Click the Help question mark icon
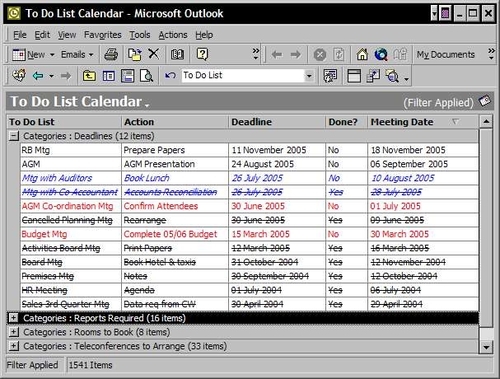The height and width of the screenshot is (379, 500). tap(202, 54)
